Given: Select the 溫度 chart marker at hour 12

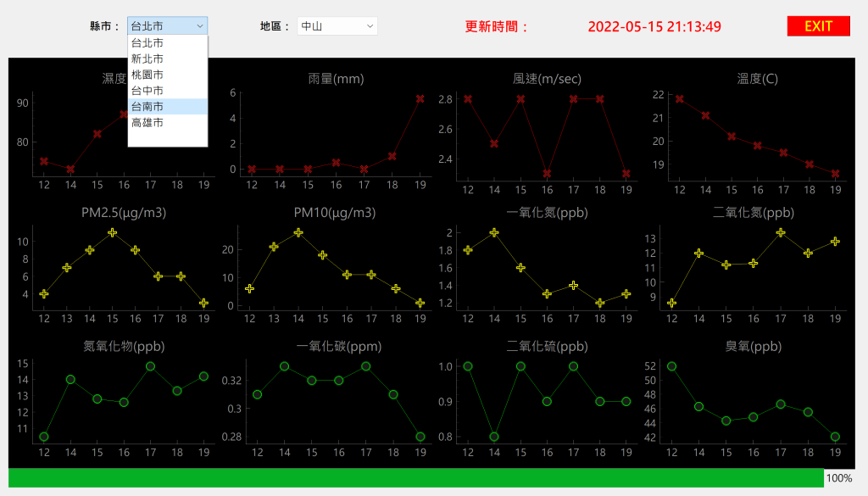Looking at the screenshot, I should pos(680,99).
